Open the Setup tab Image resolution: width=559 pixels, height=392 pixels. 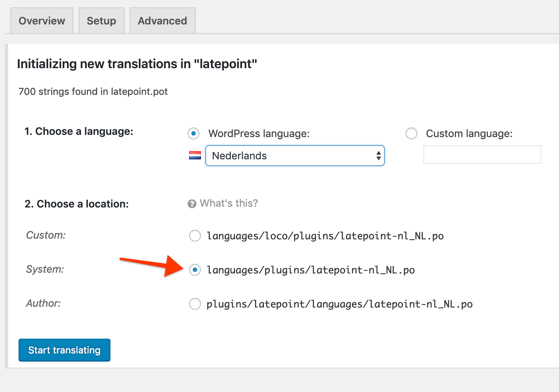[x=101, y=20]
